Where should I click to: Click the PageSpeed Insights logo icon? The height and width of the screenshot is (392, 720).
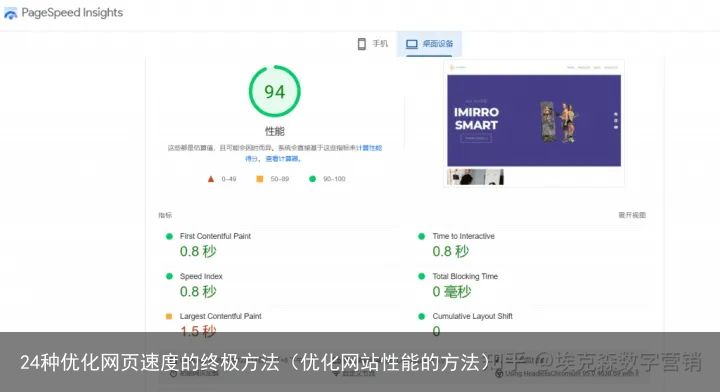10,14
